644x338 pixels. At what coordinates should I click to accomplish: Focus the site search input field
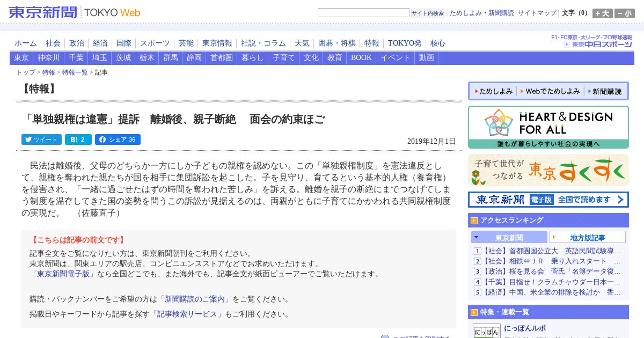[x=363, y=13]
